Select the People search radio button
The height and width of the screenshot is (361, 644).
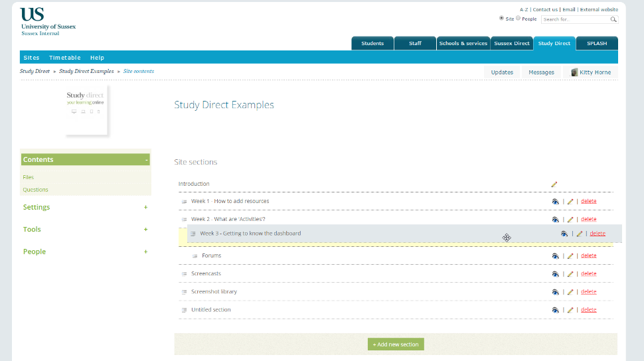[x=519, y=19]
